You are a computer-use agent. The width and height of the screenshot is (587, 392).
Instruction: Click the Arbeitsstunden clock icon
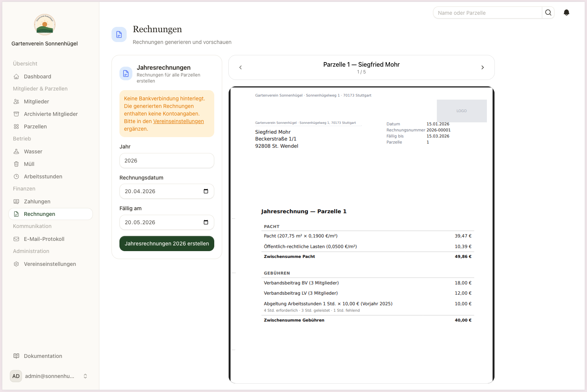16,176
